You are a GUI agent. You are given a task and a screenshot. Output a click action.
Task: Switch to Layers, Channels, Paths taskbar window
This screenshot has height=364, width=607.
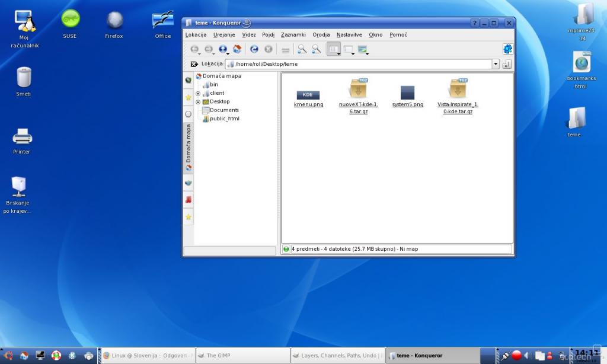pyautogui.click(x=337, y=356)
